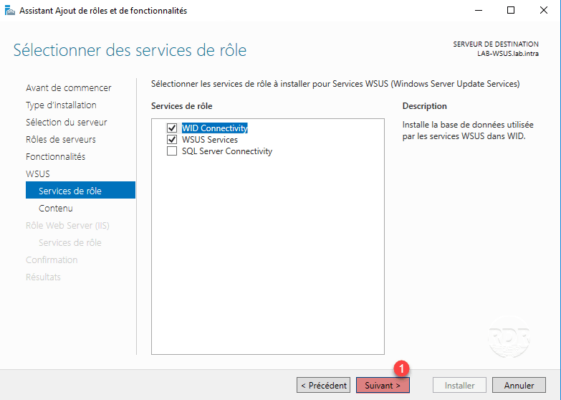
Task: Select the SQL Server Connectivity item
Action: point(227,151)
